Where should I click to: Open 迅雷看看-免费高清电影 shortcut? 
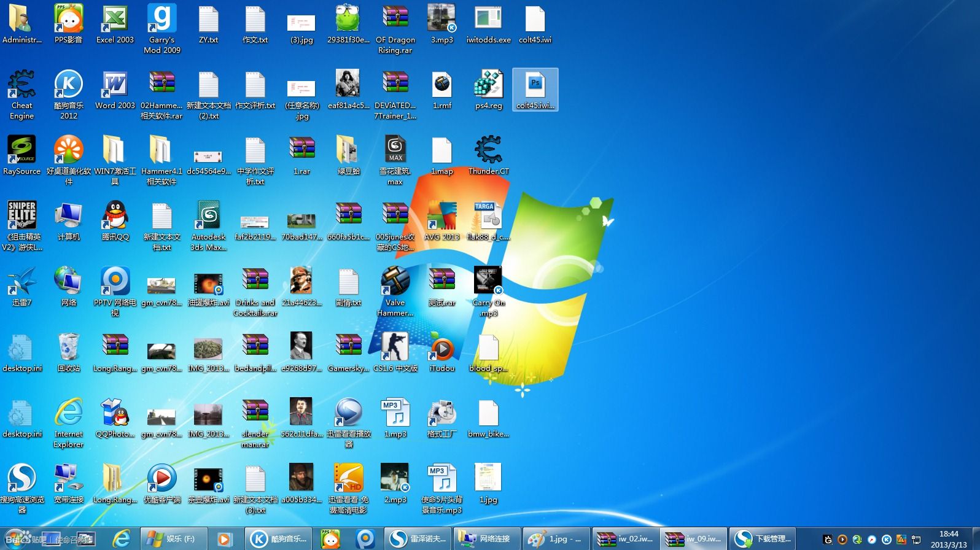pyautogui.click(x=348, y=489)
